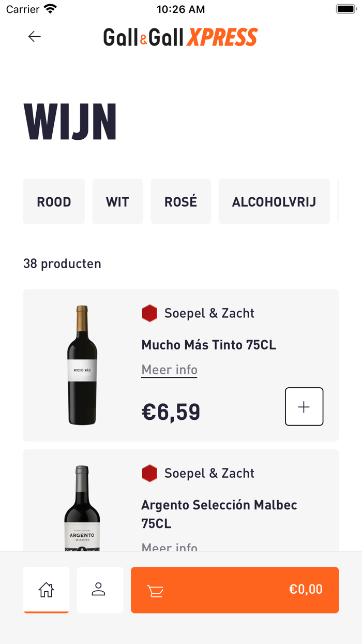
Task: Open Meer info for Mucho Más Tinto
Action: pyautogui.click(x=170, y=370)
